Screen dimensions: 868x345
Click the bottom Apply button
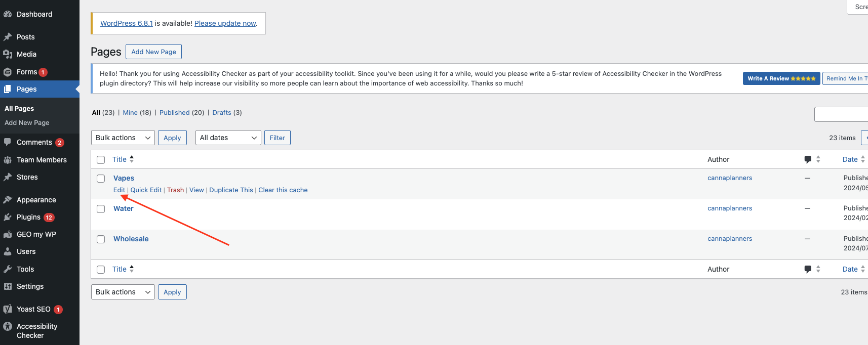(x=172, y=292)
